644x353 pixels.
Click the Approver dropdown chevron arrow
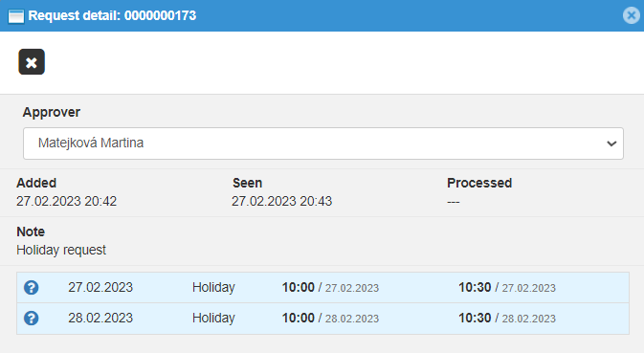pos(611,143)
